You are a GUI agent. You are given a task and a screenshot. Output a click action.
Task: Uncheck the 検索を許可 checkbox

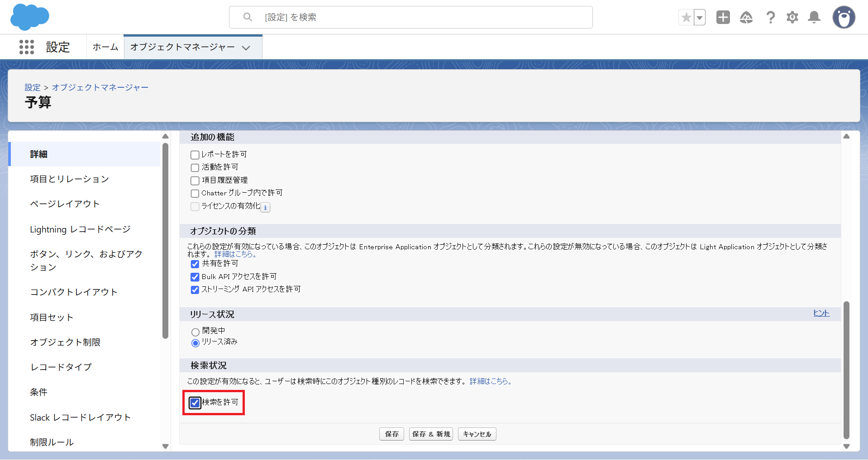point(195,403)
